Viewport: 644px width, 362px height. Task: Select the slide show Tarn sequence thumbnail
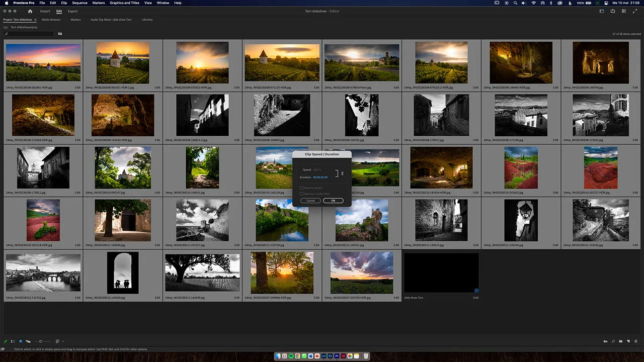click(x=441, y=273)
